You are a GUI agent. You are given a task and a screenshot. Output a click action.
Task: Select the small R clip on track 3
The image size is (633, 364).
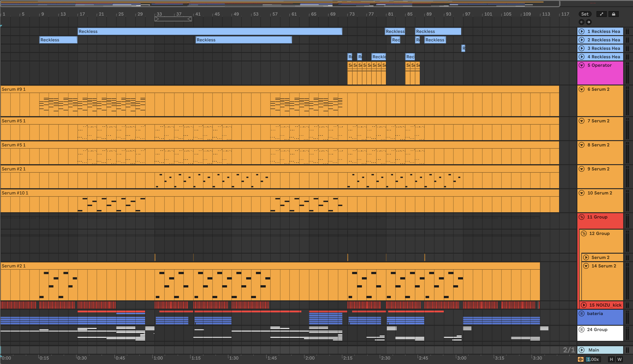coord(463,49)
